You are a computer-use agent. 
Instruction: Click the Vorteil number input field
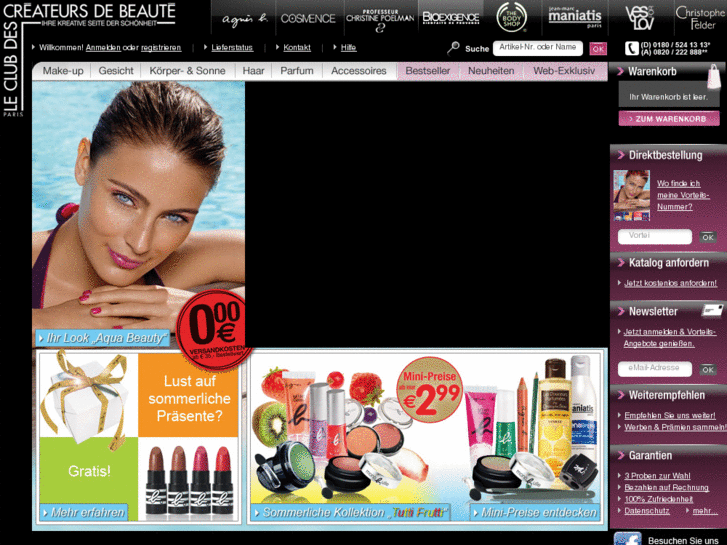click(x=655, y=236)
